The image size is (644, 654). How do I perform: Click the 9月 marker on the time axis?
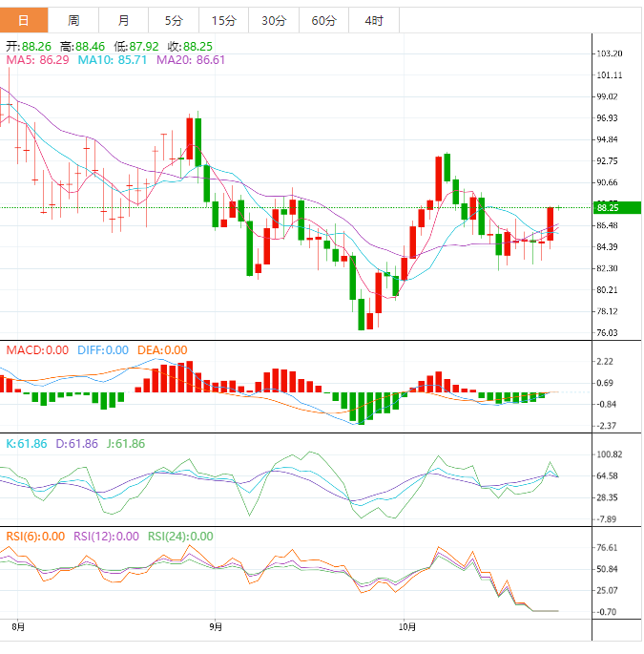point(216,627)
